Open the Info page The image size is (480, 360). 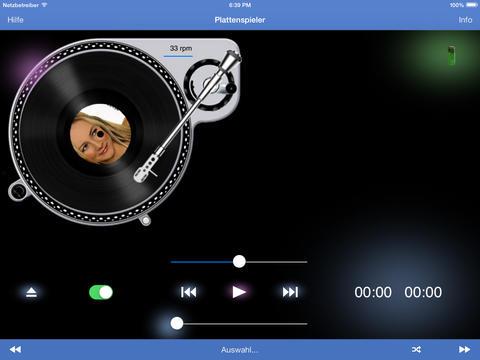pos(465,20)
